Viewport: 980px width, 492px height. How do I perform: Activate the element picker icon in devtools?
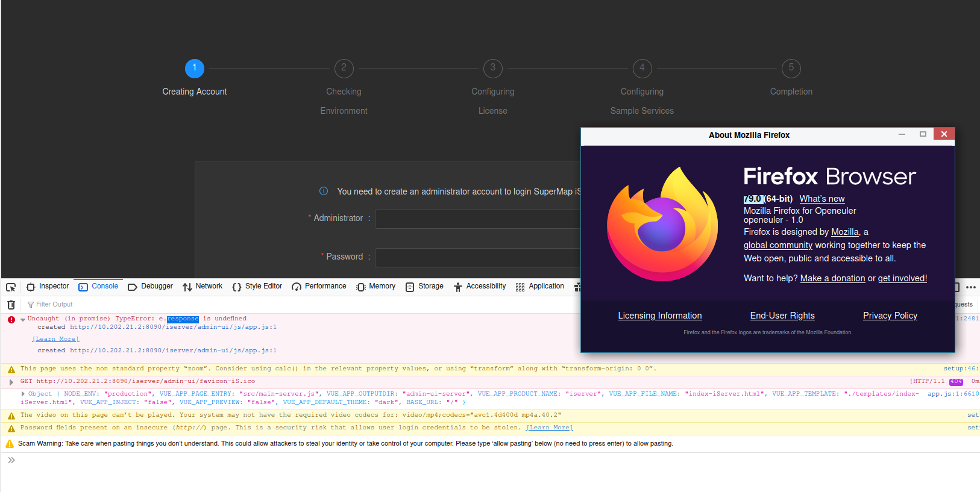(x=11, y=287)
